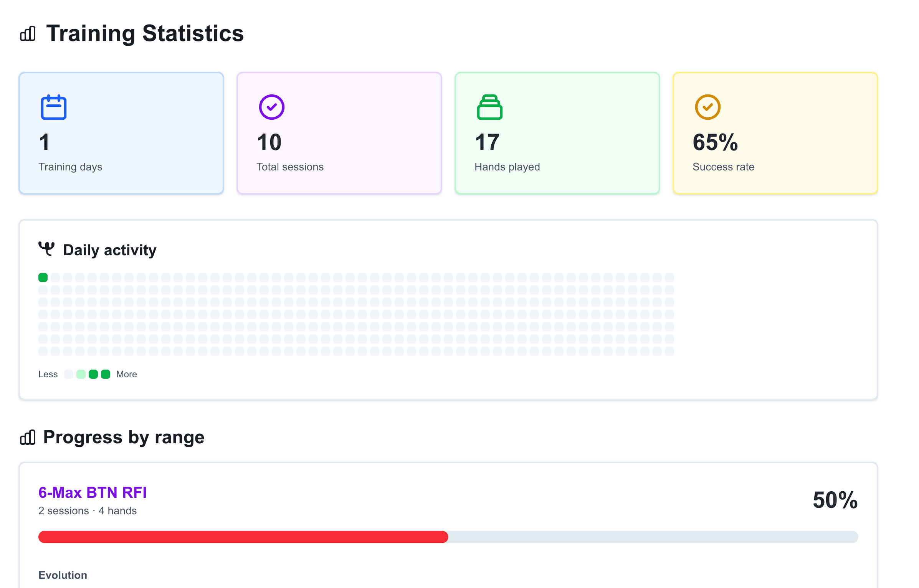
Task: Click the Hands played stat card
Action: point(557,133)
